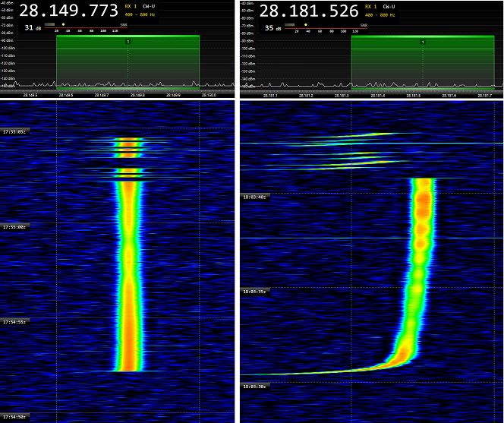Viewport: 504px width, 423px height.
Task: Click receiver marker 1 in right spectrum
Action: (x=422, y=42)
